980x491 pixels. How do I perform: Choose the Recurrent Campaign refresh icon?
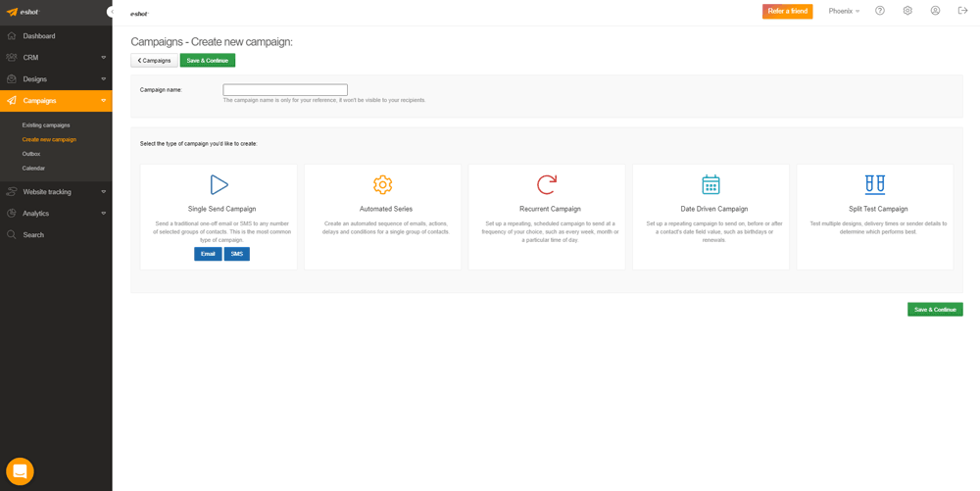point(547,184)
